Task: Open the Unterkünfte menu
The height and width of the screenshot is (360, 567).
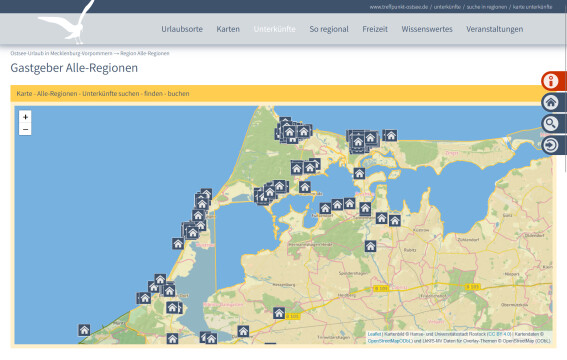Action: tap(274, 29)
